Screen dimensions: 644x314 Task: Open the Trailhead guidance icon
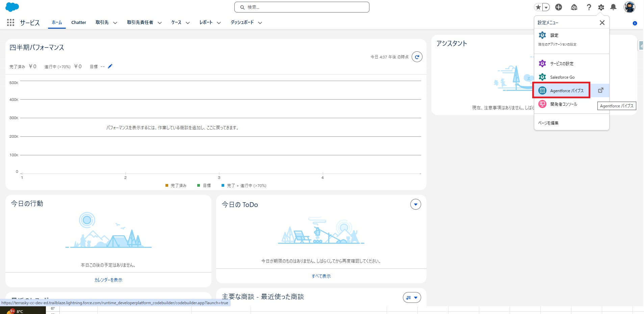[574, 7]
